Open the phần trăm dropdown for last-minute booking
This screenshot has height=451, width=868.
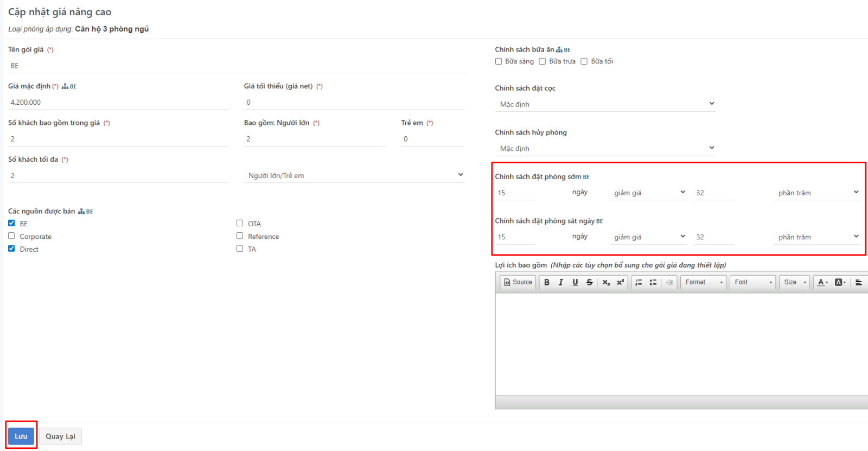pyautogui.click(x=817, y=237)
